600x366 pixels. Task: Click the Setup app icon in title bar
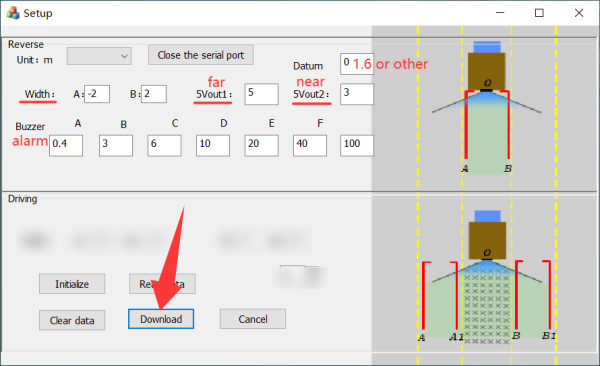coord(13,13)
